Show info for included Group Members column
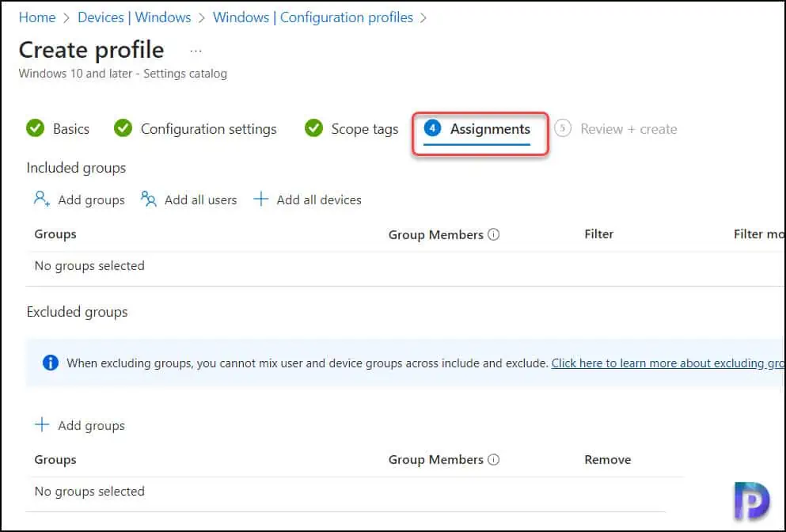 (494, 234)
